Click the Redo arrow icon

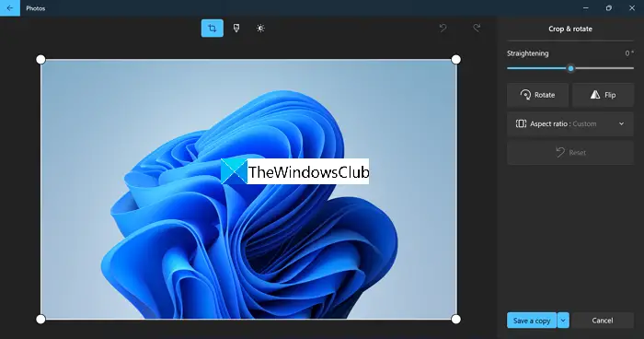tap(477, 28)
